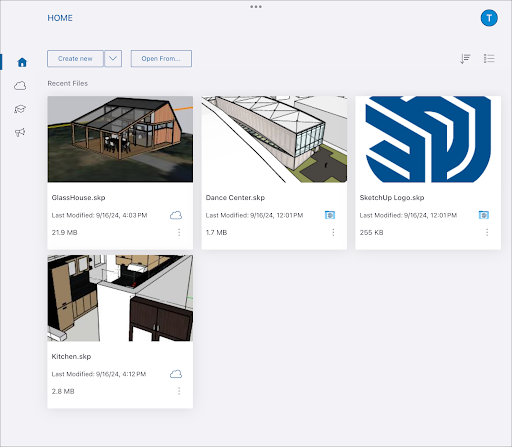
Task: Click the Recent Files label
Action: [x=68, y=83]
